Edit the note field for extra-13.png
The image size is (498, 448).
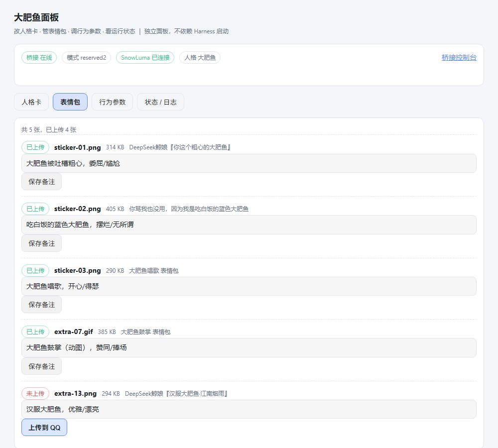(x=249, y=409)
